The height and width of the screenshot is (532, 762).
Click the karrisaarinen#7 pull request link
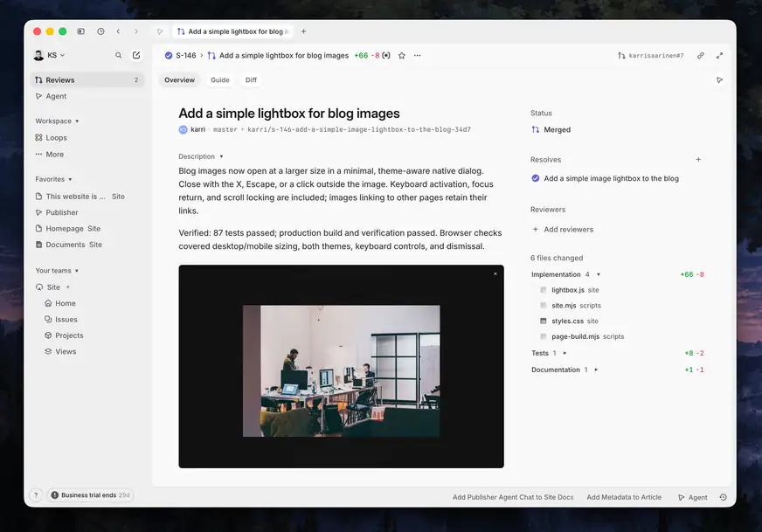pos(651,55)
